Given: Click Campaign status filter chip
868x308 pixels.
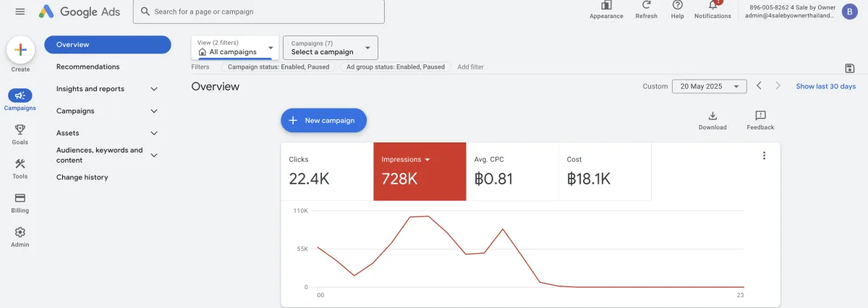Looking at the screenshot, I should click(x=278, y=67).
